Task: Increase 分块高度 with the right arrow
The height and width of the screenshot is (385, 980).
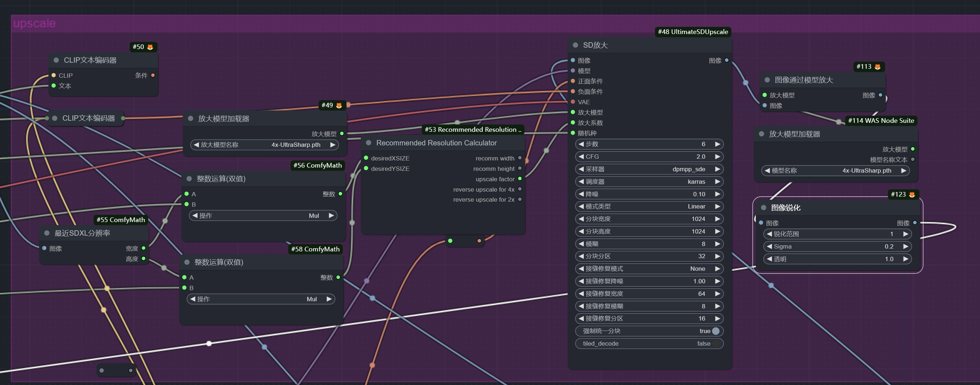Action: coord(717,231)
